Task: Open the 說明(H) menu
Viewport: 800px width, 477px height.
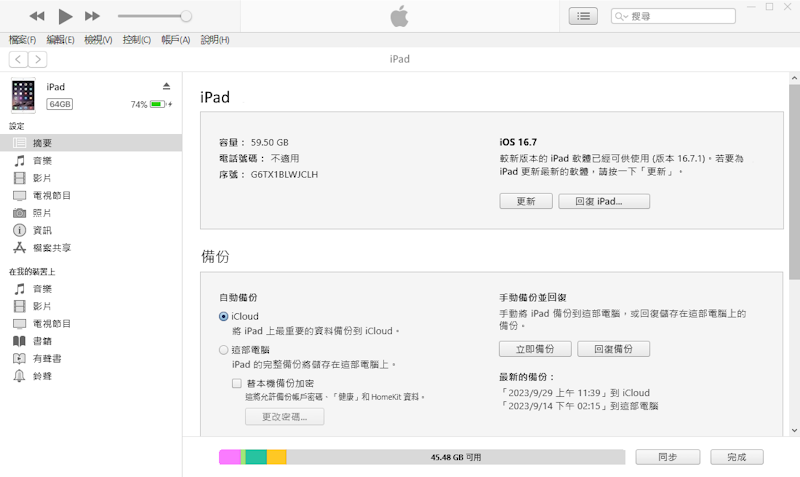Action: point(215,40)
